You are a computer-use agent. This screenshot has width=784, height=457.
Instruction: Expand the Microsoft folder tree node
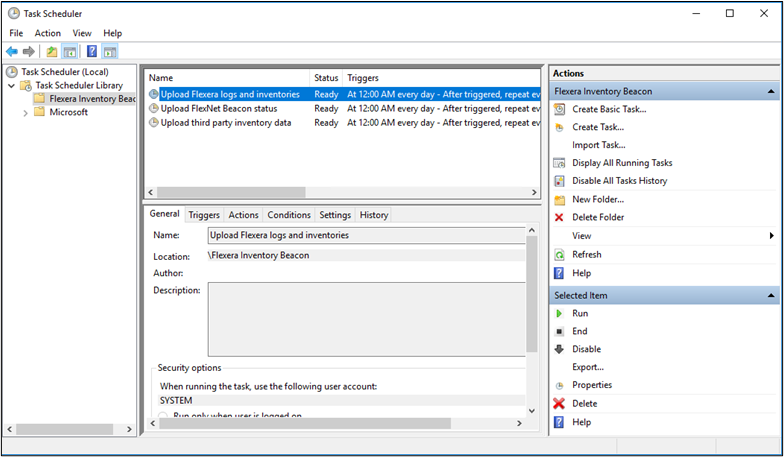pos(25,113)
